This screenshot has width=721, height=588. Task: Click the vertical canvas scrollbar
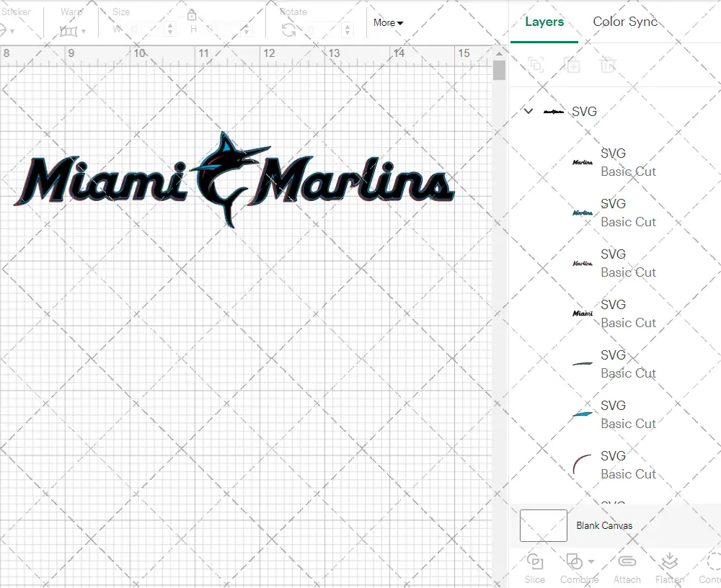[499, 71]
